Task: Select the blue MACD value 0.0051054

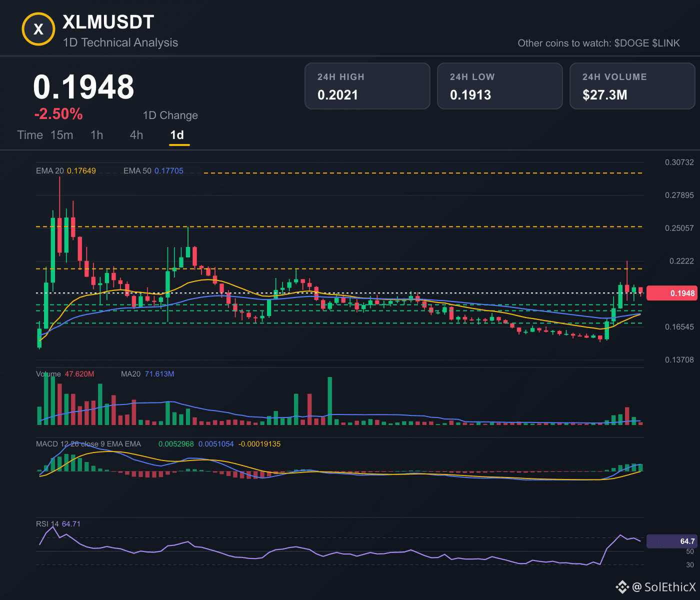Action: click(216, 444)
